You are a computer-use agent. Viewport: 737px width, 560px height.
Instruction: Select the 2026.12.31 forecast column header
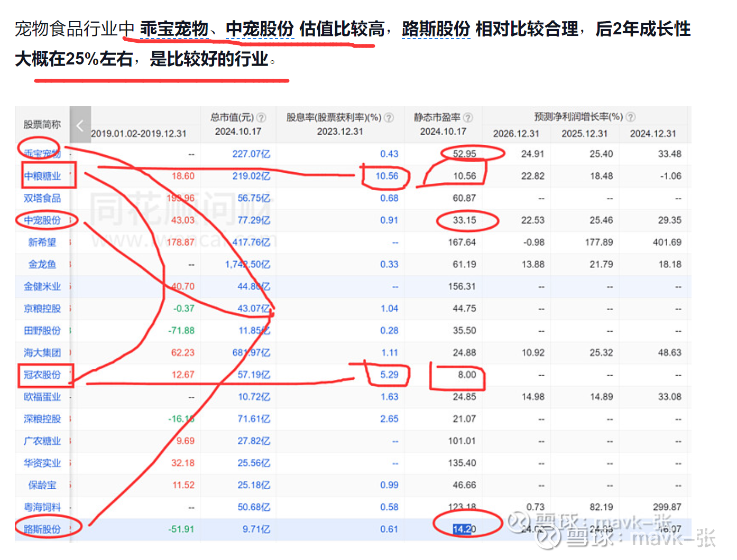click(x=516, y=134)
